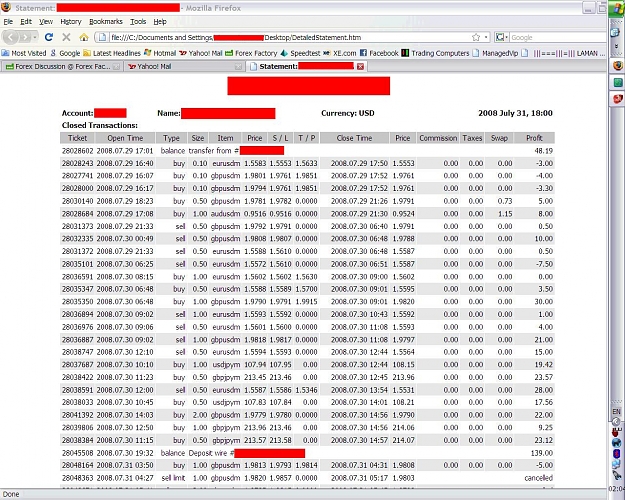Click the usdjpym item in ticket 28037687

point(226,364)
